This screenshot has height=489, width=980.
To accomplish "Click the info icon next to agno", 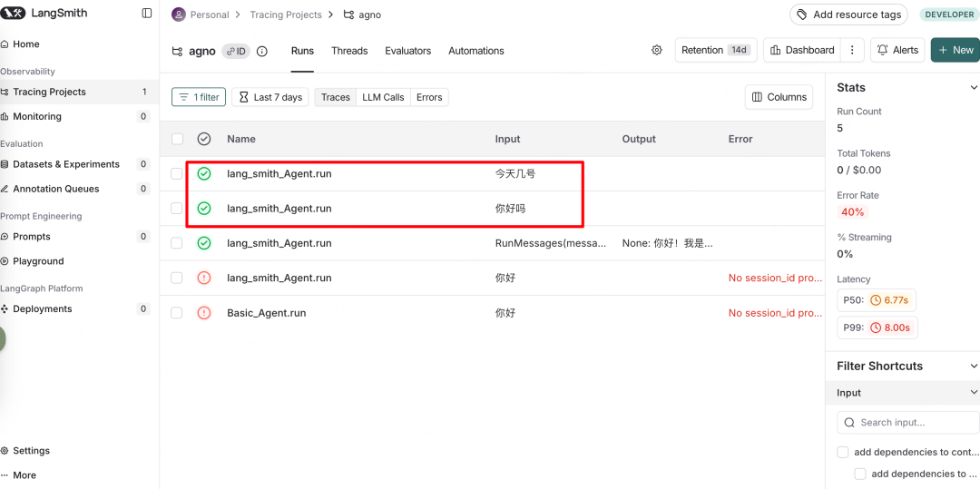I will [262, 51].
